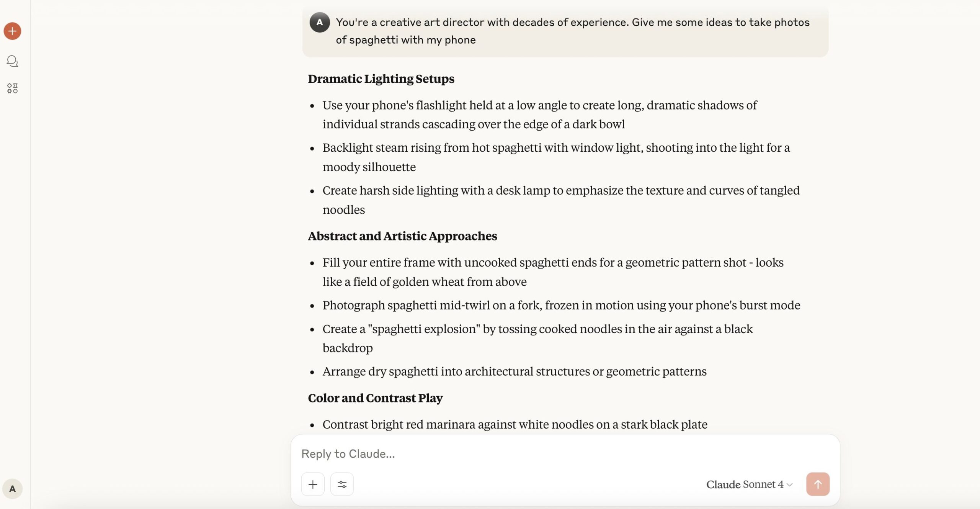The height and width of the screenshot is (509, 980).
Task: Click the "Color and Contrast Play" heading
Action: pyautogui.click(x=375, y=398)
